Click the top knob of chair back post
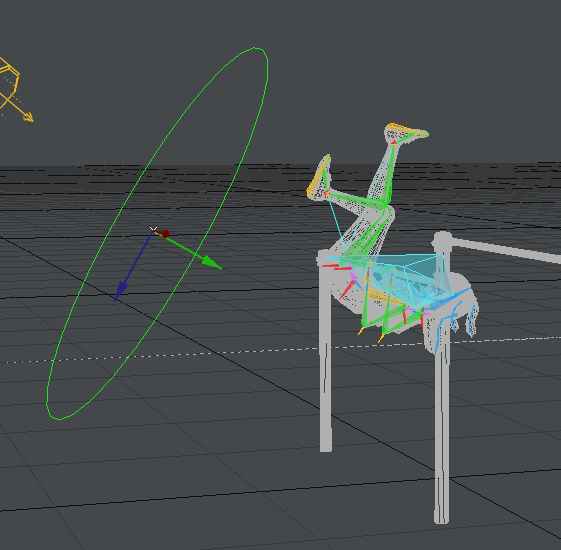 click(x=443, y=239)
